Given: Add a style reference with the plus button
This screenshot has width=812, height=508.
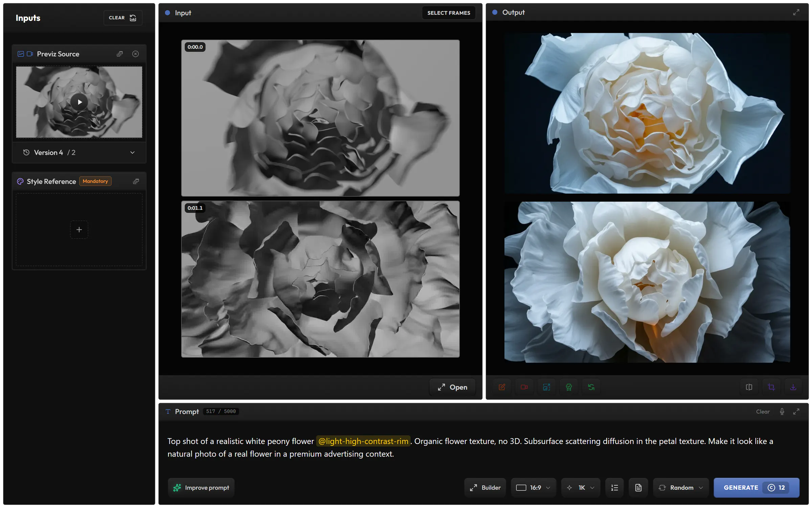Looking at the screenshot, I should (x=79, y=230).
